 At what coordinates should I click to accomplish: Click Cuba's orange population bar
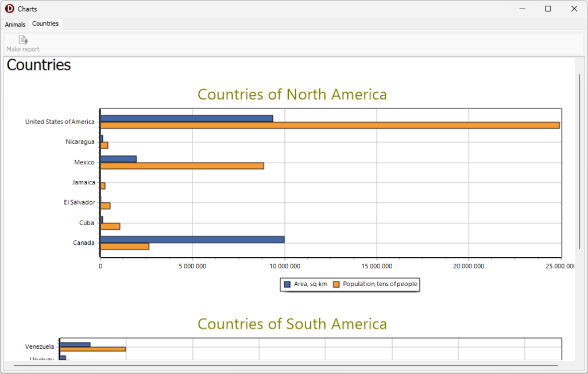click(x=110, y=226)
